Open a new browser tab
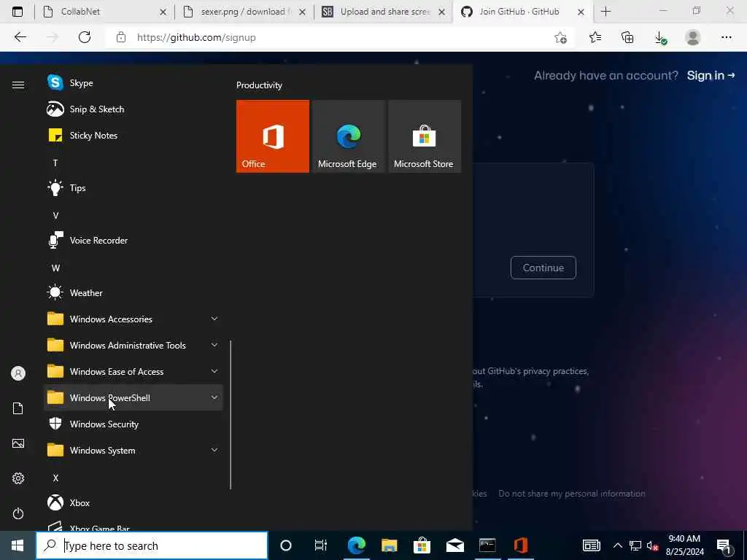 [606, 12]
